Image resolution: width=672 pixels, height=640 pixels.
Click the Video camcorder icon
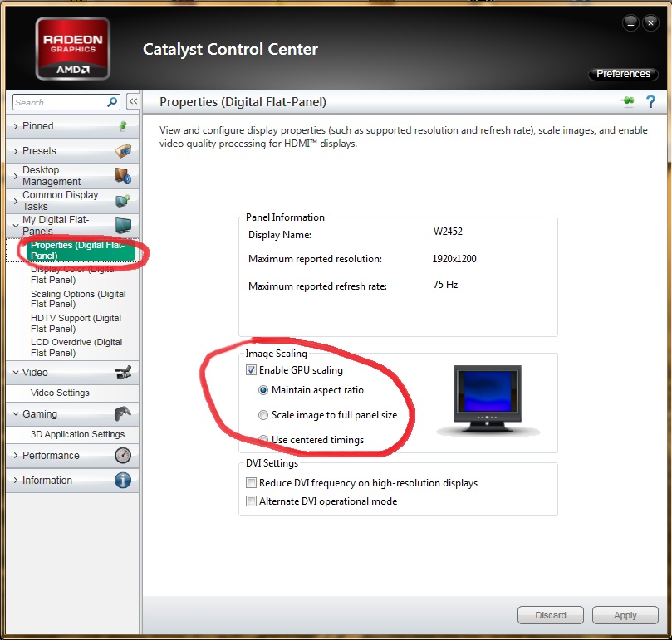point(123,372)
